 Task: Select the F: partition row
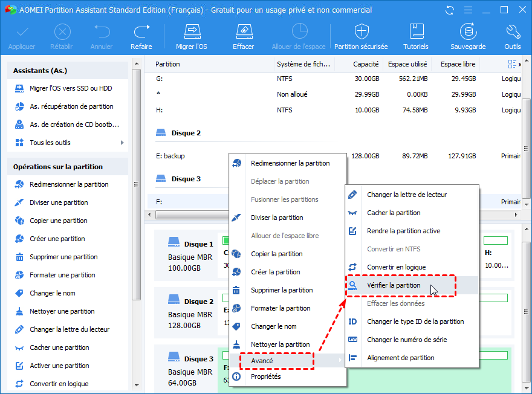(x=188, y=202)
